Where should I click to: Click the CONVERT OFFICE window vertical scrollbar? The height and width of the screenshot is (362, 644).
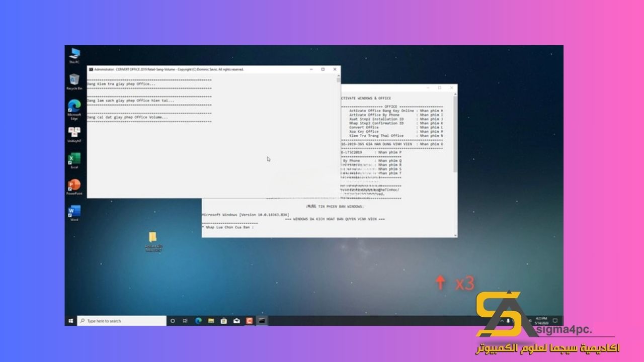[x=338, y=136]
